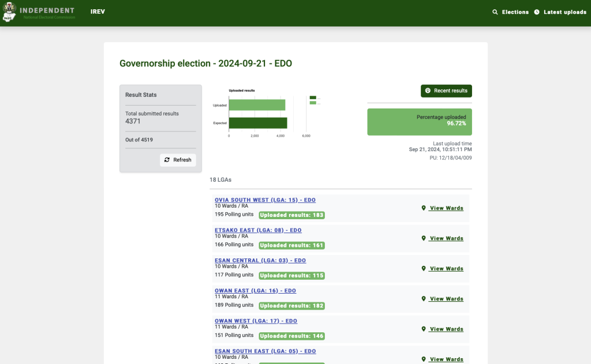The image size is (591, 364).
Task: Click map pin icon for Etsako East
Action: [424, 238]
